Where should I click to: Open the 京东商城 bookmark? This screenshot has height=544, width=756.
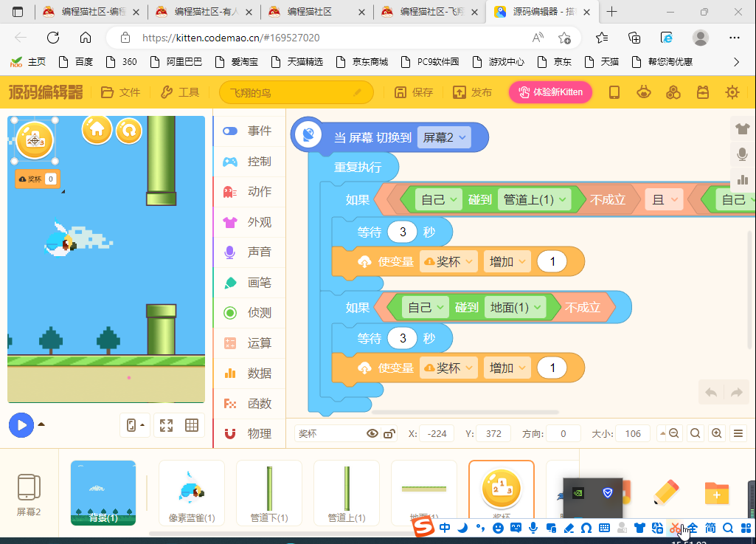(x=362, y=62)
